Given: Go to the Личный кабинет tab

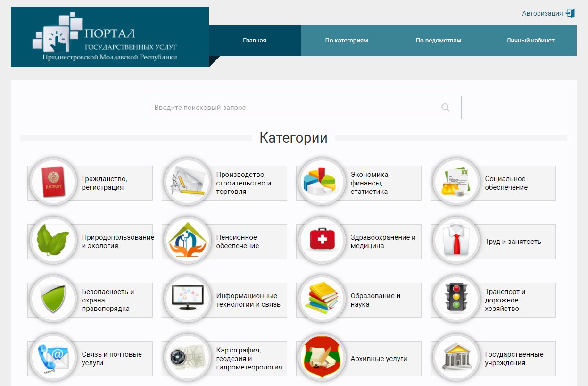Looking at the screenshot, I should [x=530, y=41].
